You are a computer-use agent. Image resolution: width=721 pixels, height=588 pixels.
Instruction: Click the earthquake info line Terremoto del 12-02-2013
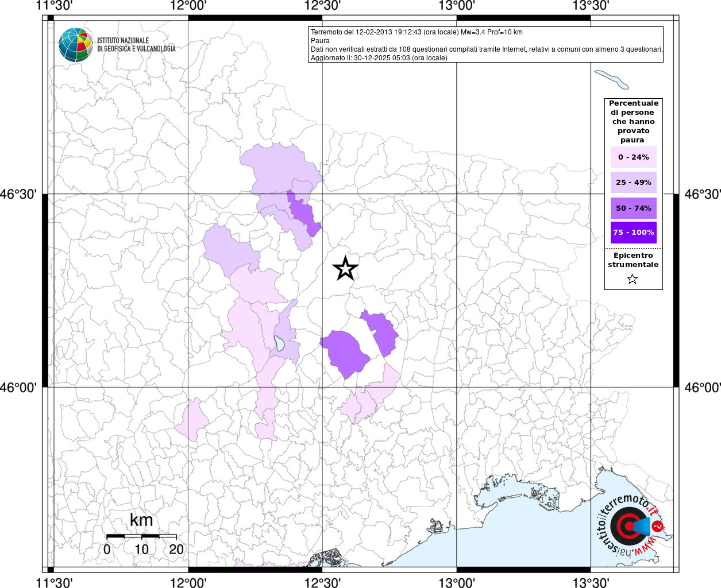point(417,32)
